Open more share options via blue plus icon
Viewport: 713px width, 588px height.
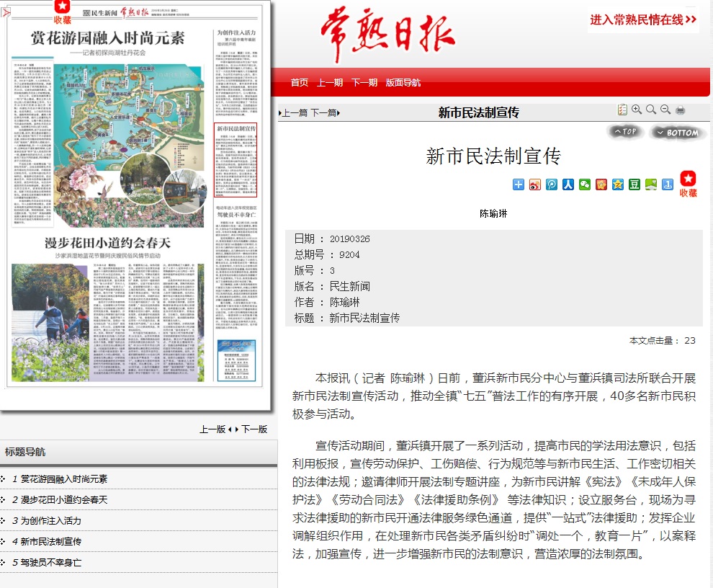(x=519, y=184)
